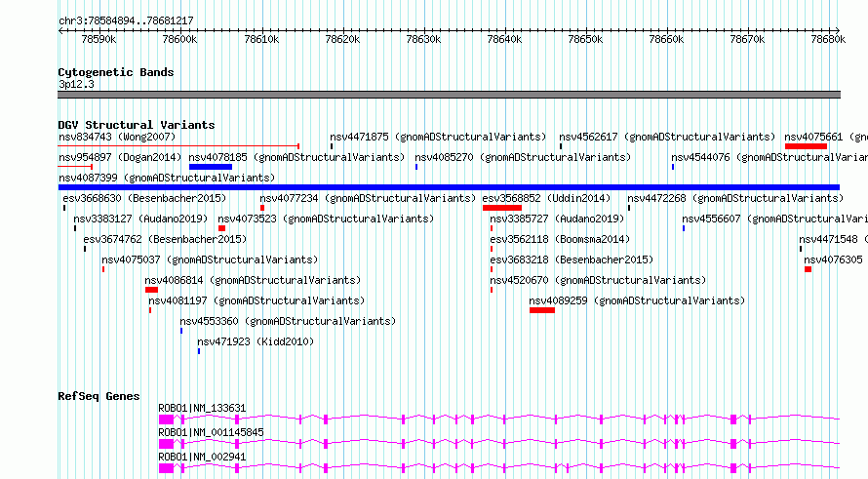Open ROBO1|NM_133631 transcript label

[x=202, y=408]
